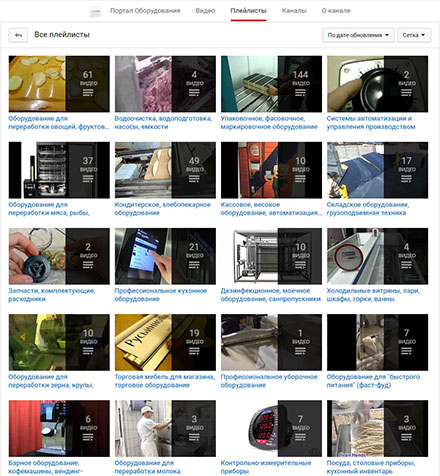This screenshot has height=476, width=440.
Task: Click the Барное оборудование coffee machine thumbnail
Action: click(59, 428)
